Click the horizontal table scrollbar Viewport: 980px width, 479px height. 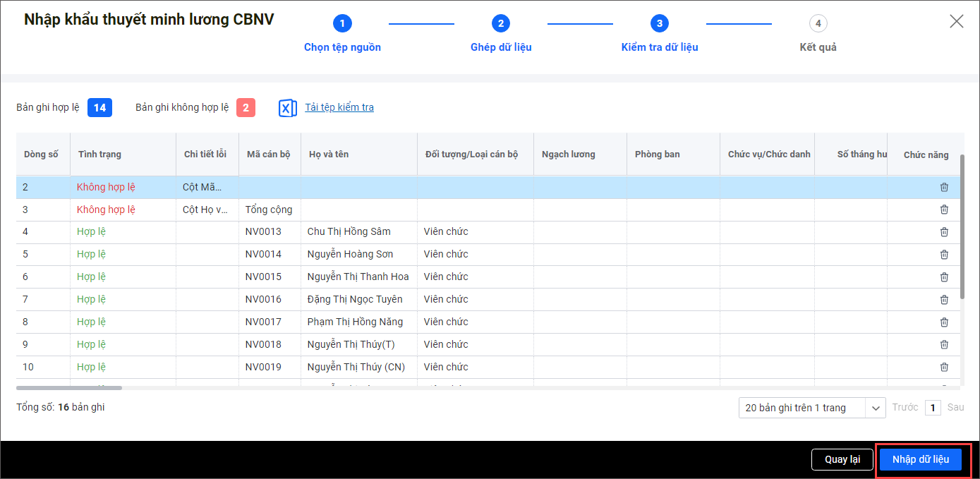[x=69, y=388]
